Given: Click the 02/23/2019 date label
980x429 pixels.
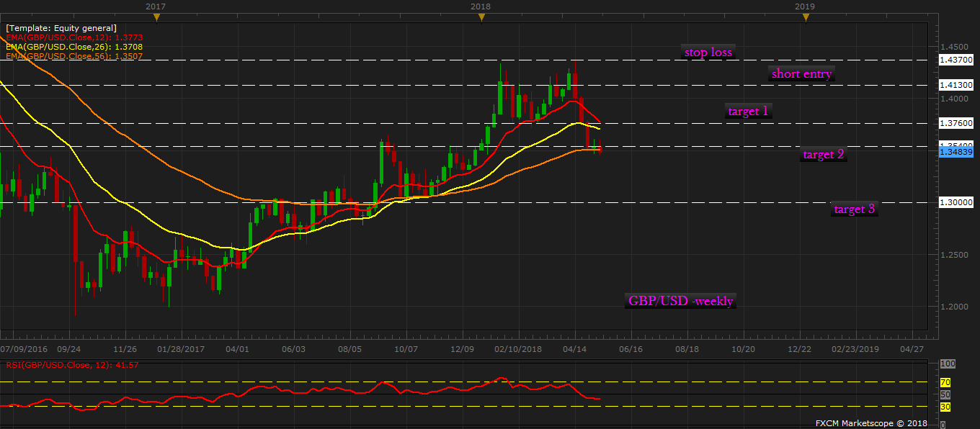Looking at the screenshot, I should coord(855,348).
